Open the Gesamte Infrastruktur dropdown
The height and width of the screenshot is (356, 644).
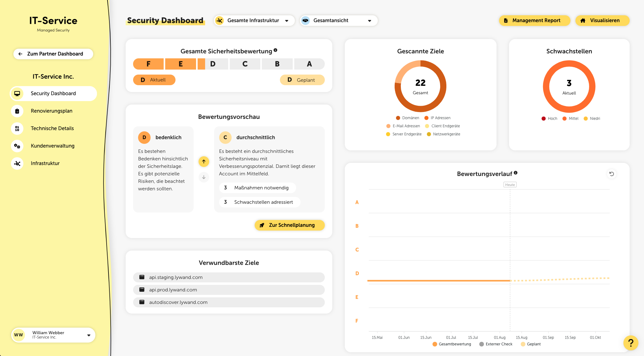254,21
